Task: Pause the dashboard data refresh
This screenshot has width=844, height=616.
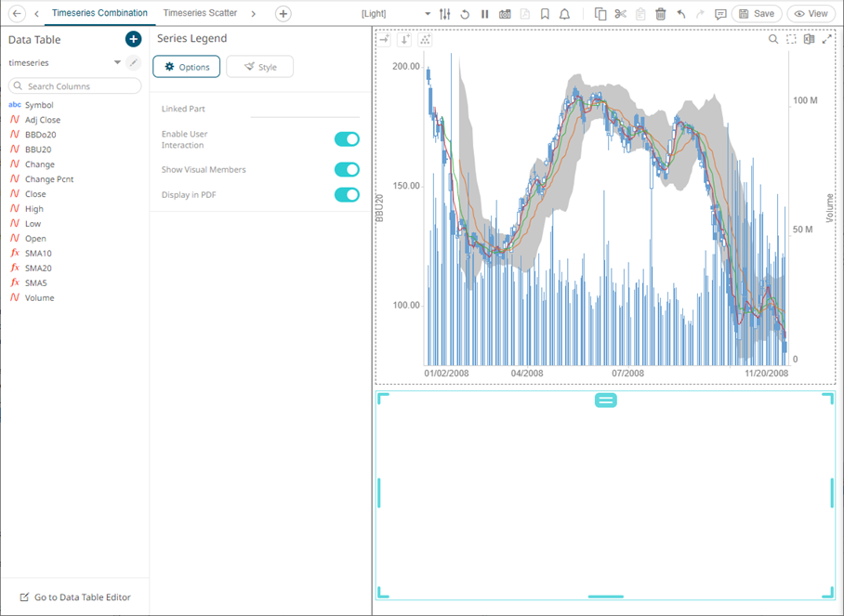Action: [x=484, y=14]
